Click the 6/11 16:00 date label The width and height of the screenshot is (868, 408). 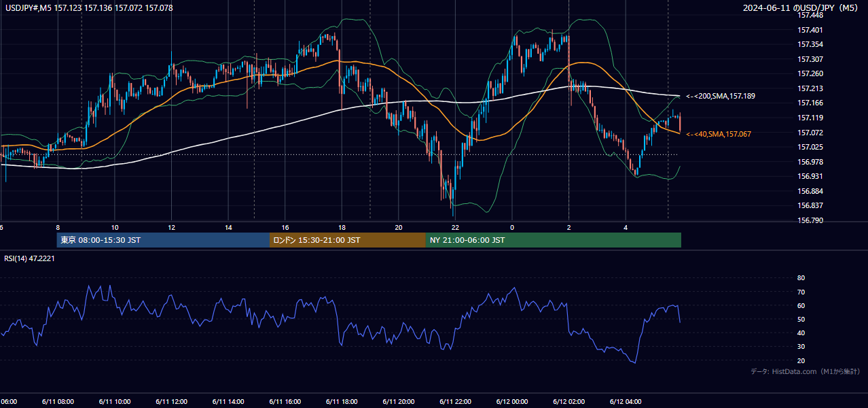[285, 402]
